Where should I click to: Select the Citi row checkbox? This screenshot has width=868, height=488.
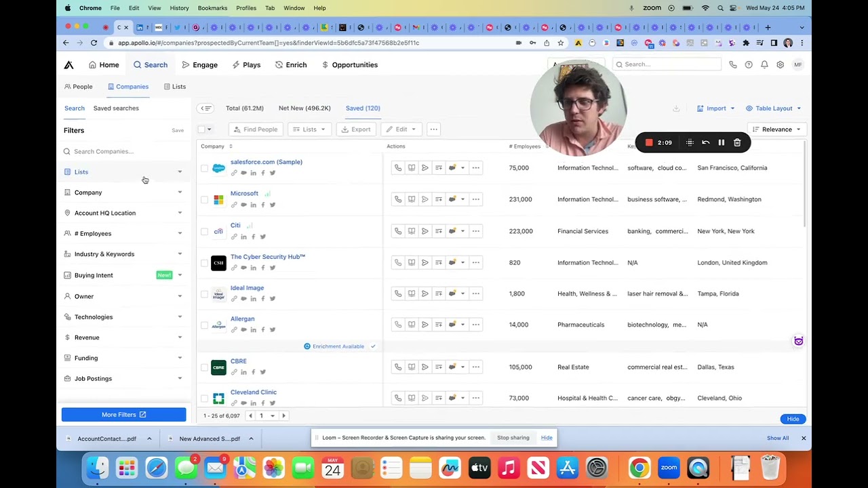click(204, 231)
